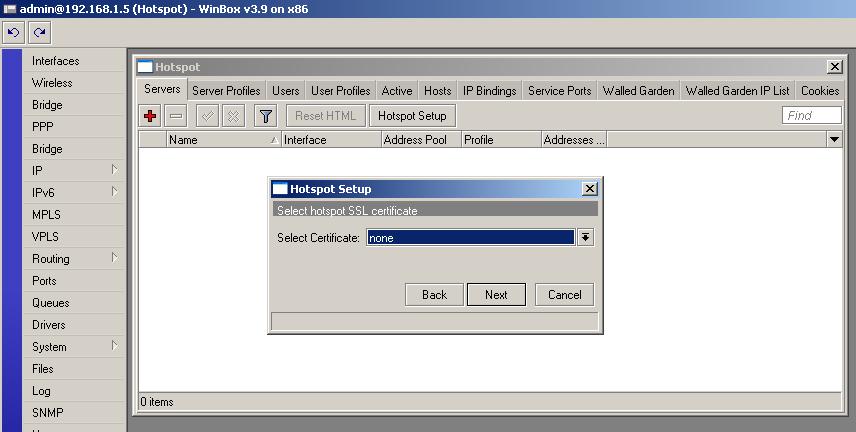This screenshot has width=856, height=432.
Task: Click the Back button in Hotspot Setup
Action: point(435,294)
